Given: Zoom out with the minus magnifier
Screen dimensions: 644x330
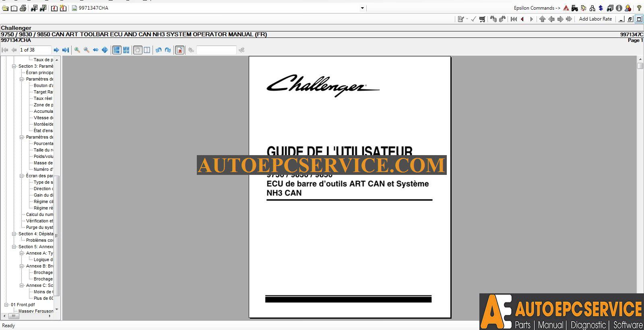Looking at the screenshot, I should point(86,50).
